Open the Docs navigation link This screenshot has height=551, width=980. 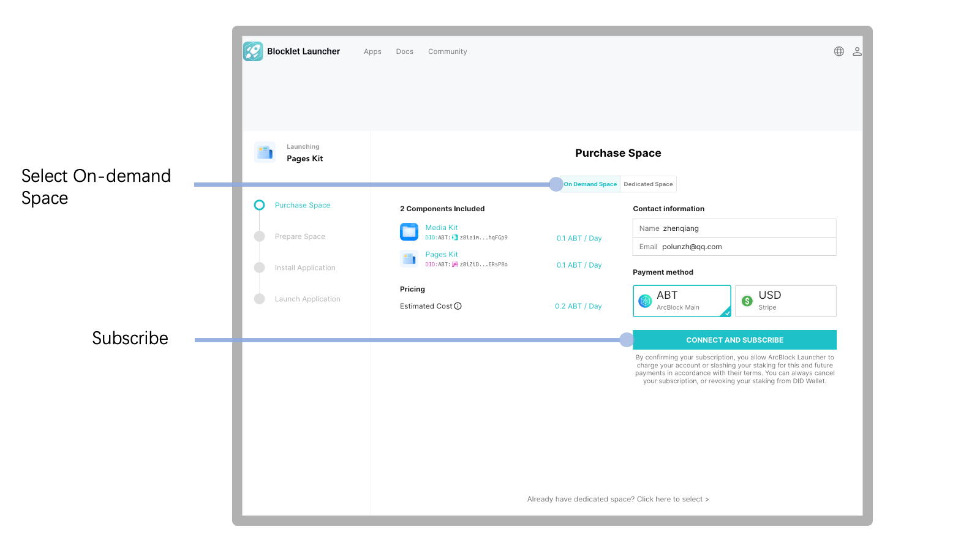point(404,52)
